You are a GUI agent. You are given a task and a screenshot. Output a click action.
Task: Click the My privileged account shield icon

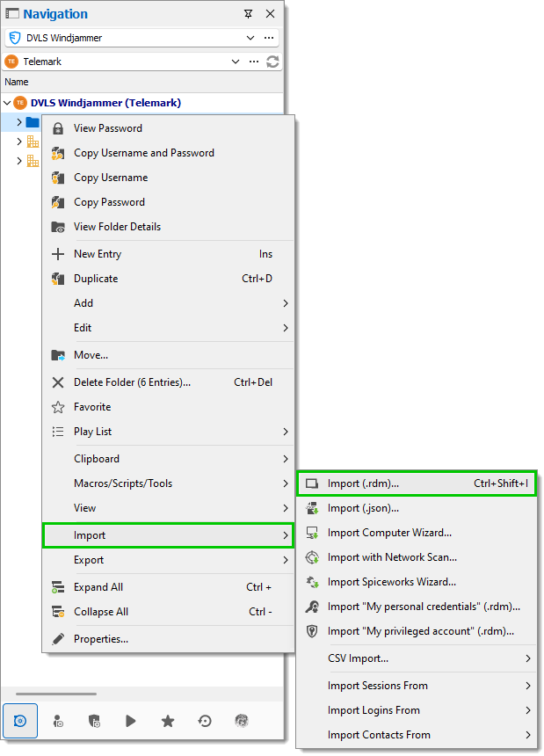coord(312,631)
